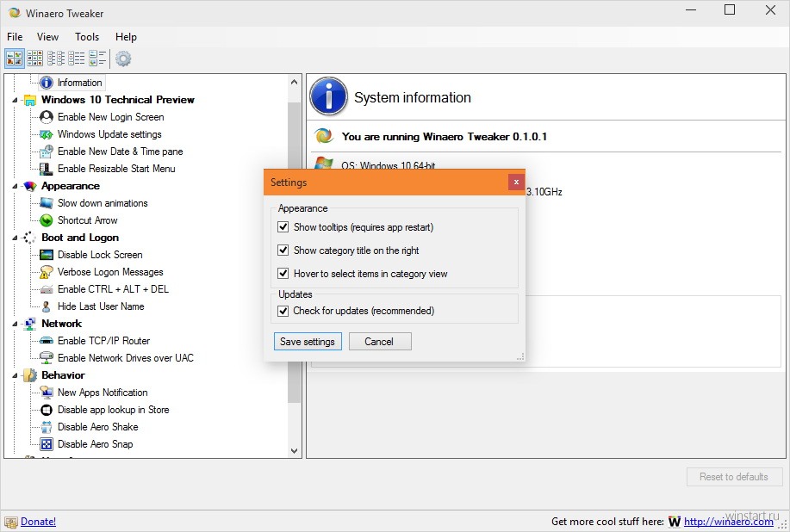This screenshot has width=790, height=532.
Task: Select Verbose Logon Messages tree item
Action: (111, 272)
